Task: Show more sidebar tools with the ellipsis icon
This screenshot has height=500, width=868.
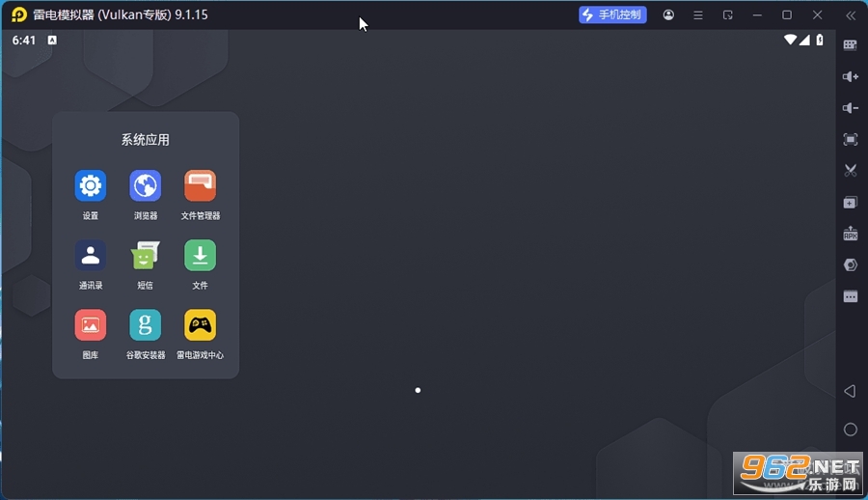Action: pos(851,296)
